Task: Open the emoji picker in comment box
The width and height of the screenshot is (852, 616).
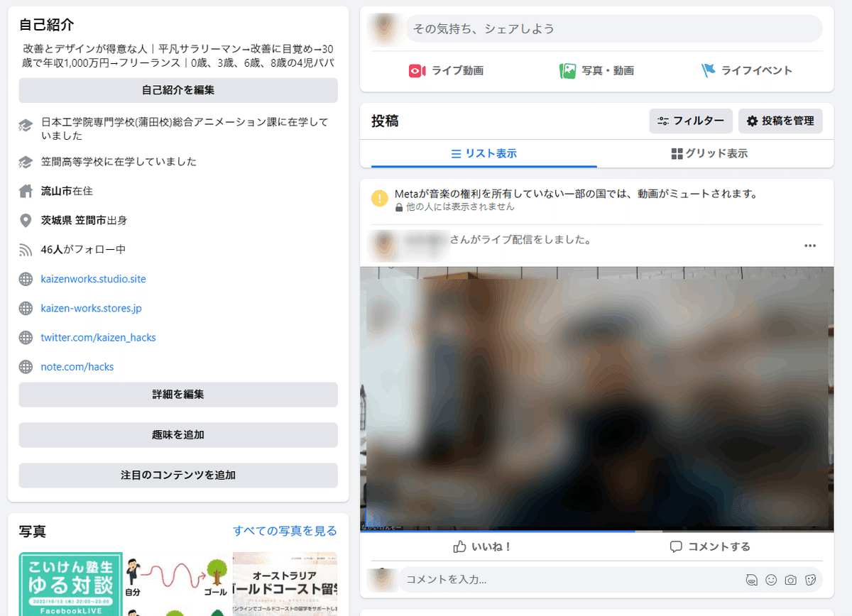Action: (x=771, y=580)
